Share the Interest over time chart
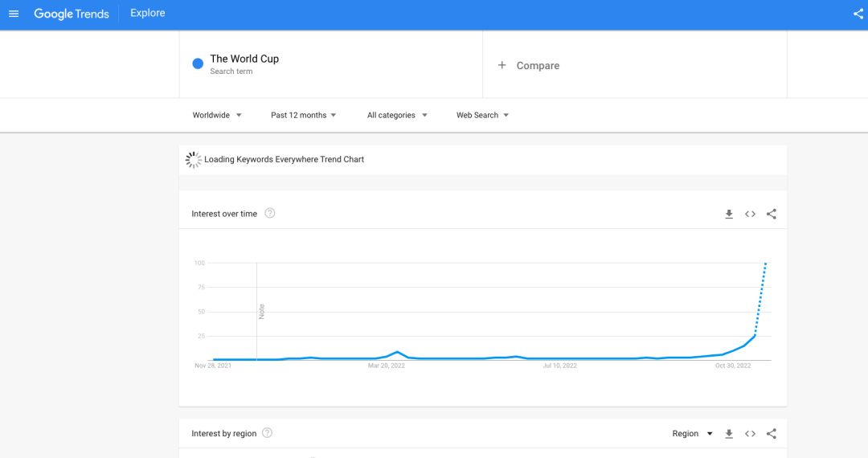This screenshot has height=458, width=868. (x=772, y=214)
